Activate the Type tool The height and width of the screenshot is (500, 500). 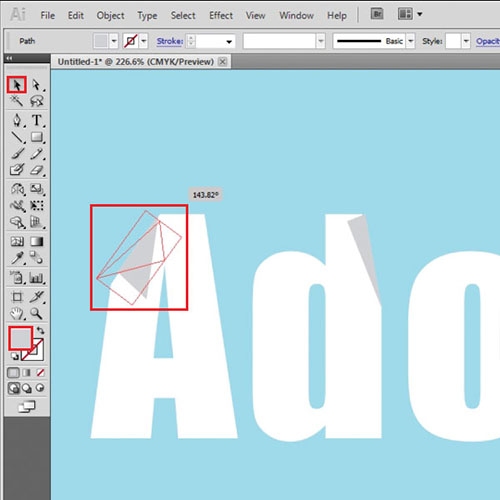(x=37, y=120)
